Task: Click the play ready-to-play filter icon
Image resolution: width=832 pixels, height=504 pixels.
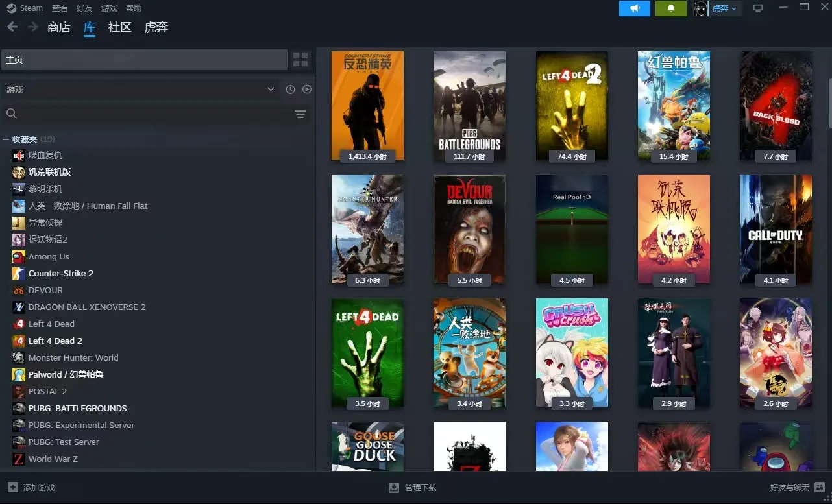Action: tap(307, 90)
